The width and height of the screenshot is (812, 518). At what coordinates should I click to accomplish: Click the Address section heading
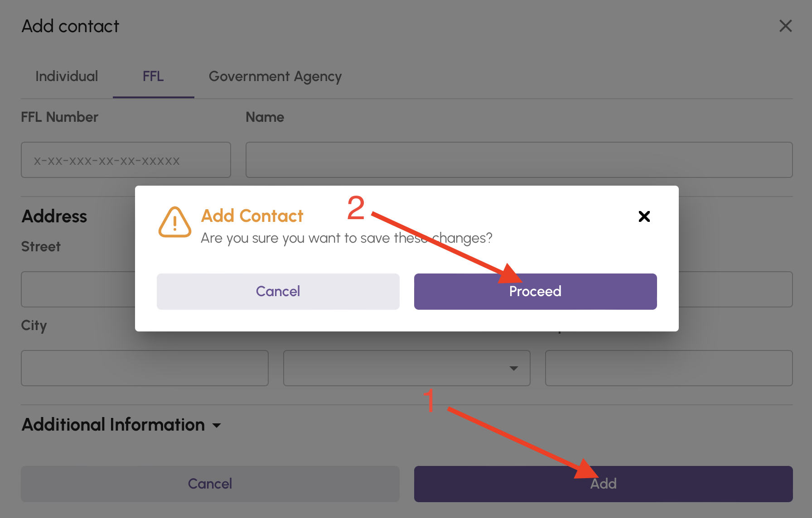54,216
